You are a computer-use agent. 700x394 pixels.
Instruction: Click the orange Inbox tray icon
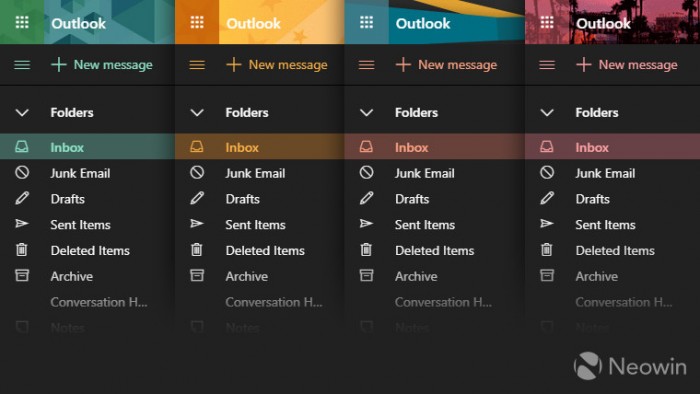[197, 146]
